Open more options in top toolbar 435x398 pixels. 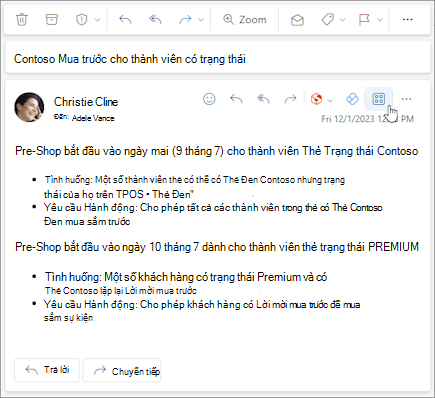tap(407, 20)
